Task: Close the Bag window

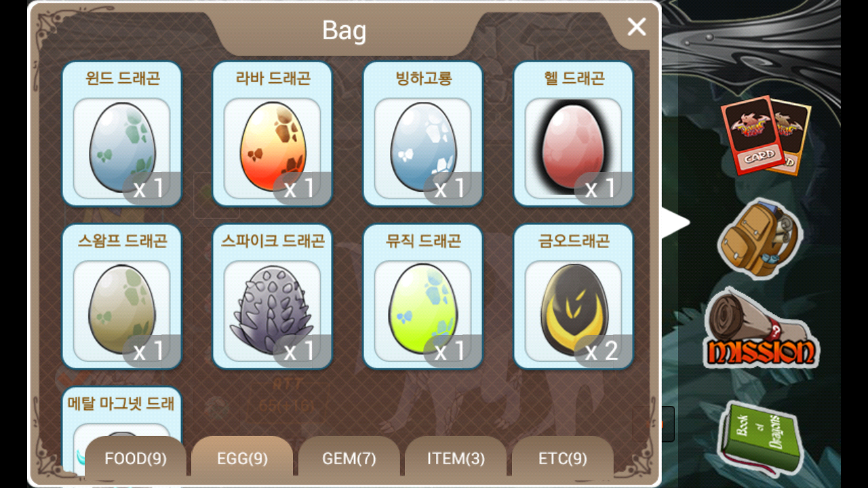Action: pos(637,27)
